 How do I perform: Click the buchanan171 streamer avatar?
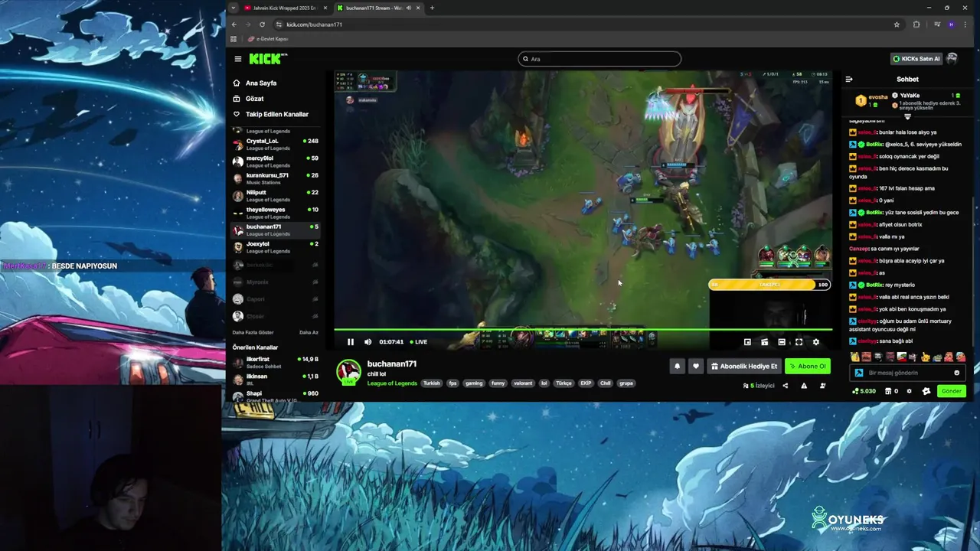[x=349, y=371]
